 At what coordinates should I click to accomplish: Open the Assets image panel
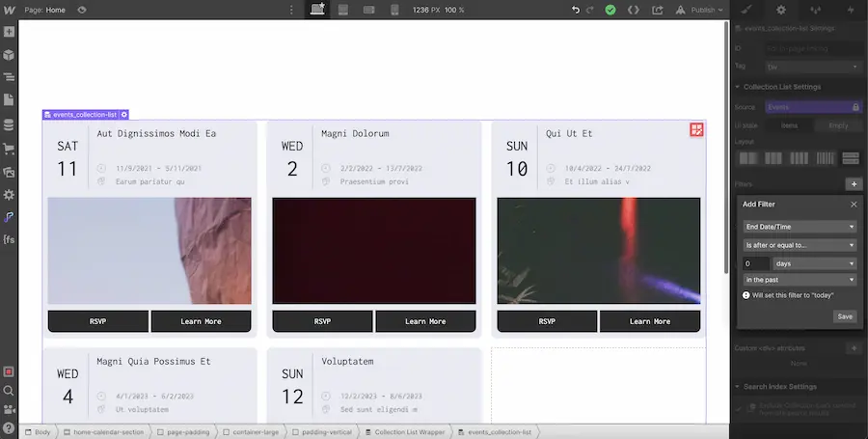(9, 172)
